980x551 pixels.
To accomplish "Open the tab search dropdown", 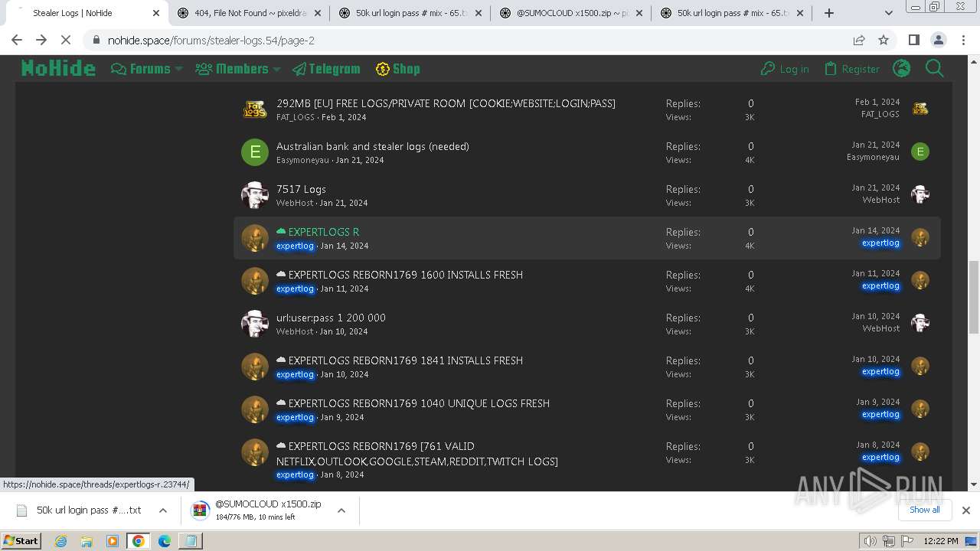I will pyautogui.click(x=888, y=13).
